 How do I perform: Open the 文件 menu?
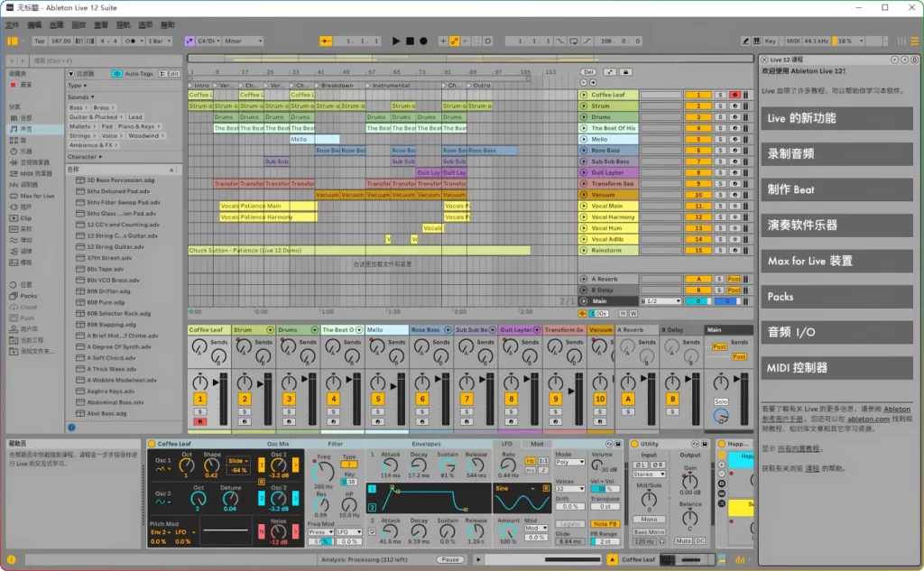(x=11, y=24)
